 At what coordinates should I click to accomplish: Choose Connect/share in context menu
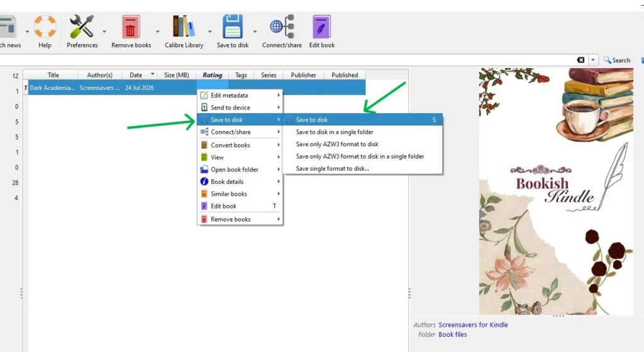(x=240, y=132)
